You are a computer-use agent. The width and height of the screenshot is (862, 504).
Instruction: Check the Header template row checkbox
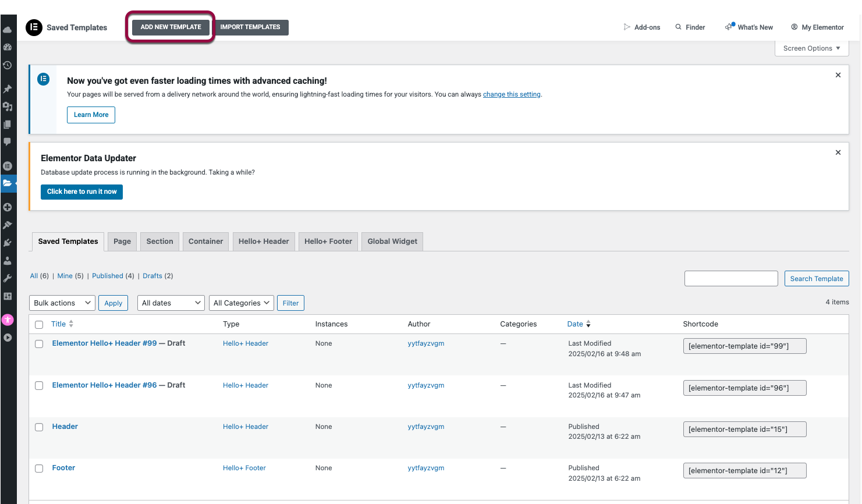point(39,427)
